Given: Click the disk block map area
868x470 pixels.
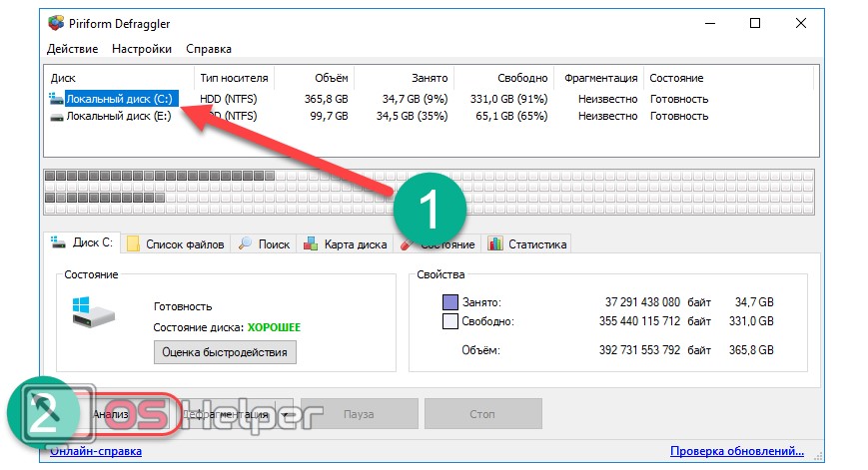Looking at the screenshot, I should pos(430,192).
